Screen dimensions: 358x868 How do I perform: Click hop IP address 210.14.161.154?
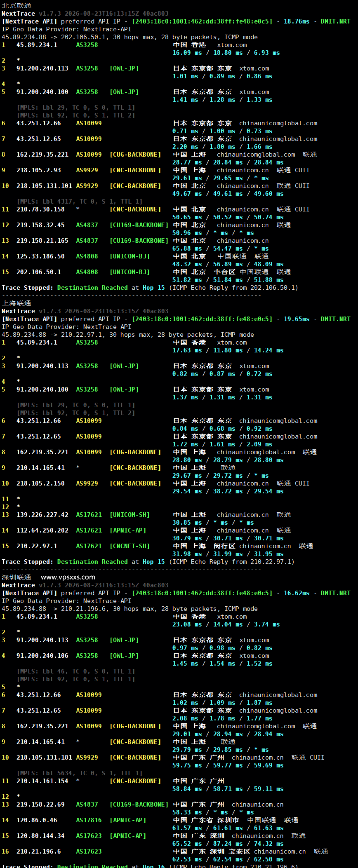[x=42, y=781]
